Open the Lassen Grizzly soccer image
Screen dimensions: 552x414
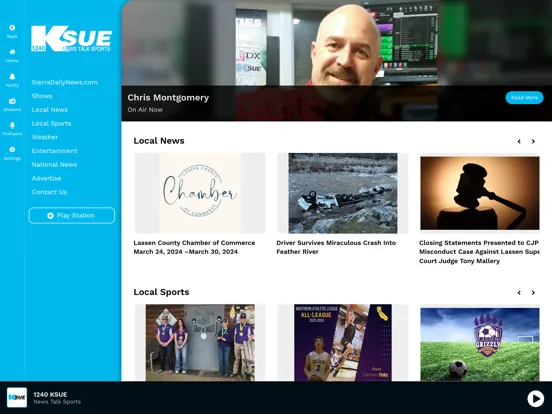point(480,344)
